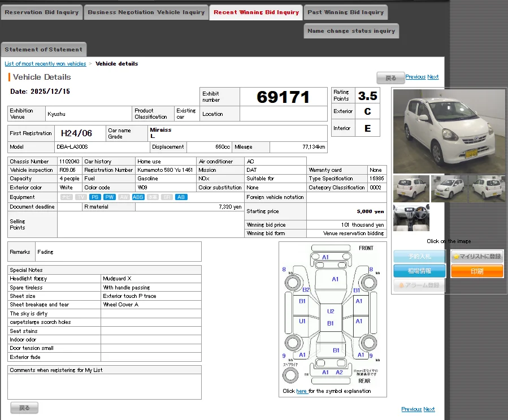The image size is (508, 420).
Task: Click registration number Kumamoto 580 Yu 1461
Action: 165,170
